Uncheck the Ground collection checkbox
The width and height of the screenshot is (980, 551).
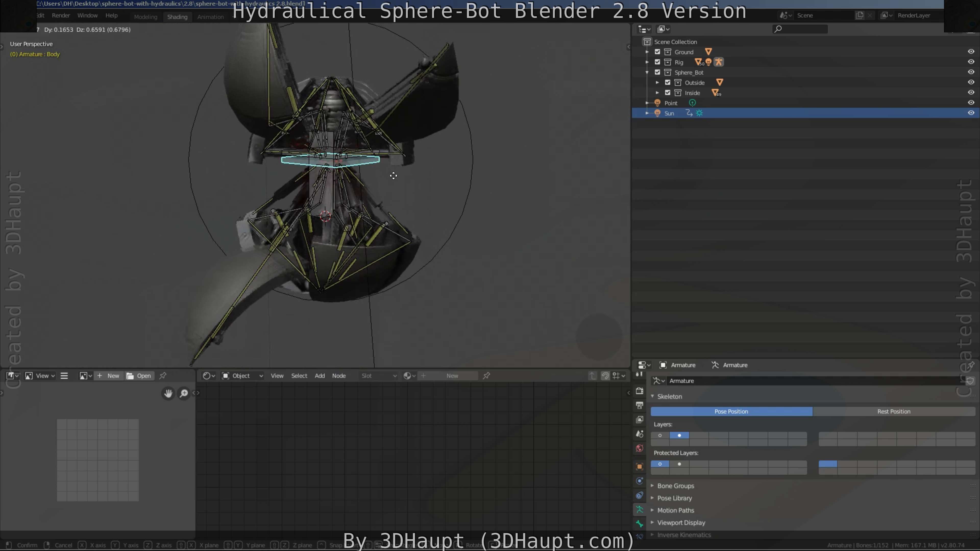(x=657, y=52)
